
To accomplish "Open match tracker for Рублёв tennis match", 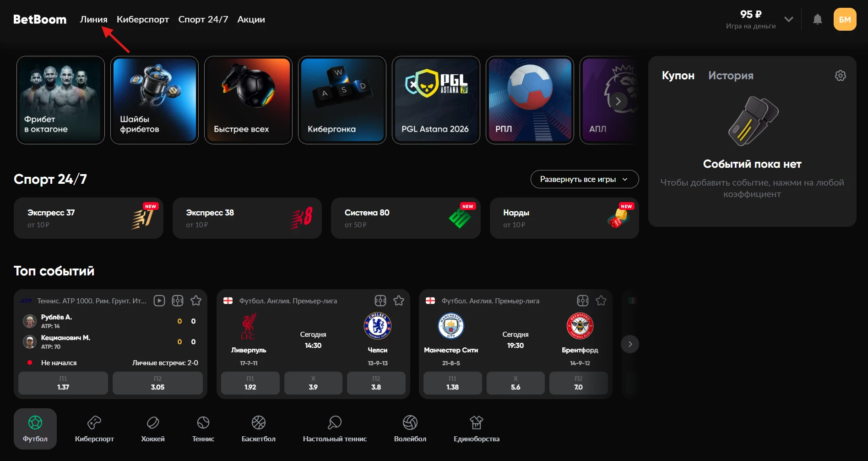I will click(178, 301).
